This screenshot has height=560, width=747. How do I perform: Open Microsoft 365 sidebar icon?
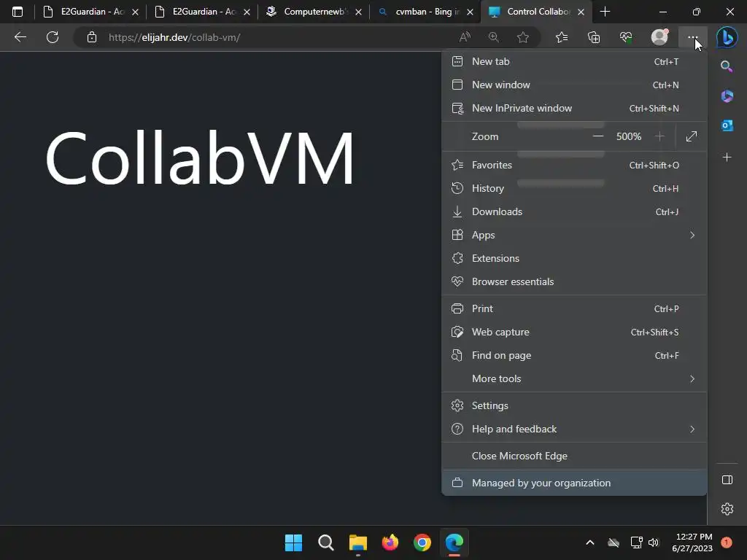[727, 96]
